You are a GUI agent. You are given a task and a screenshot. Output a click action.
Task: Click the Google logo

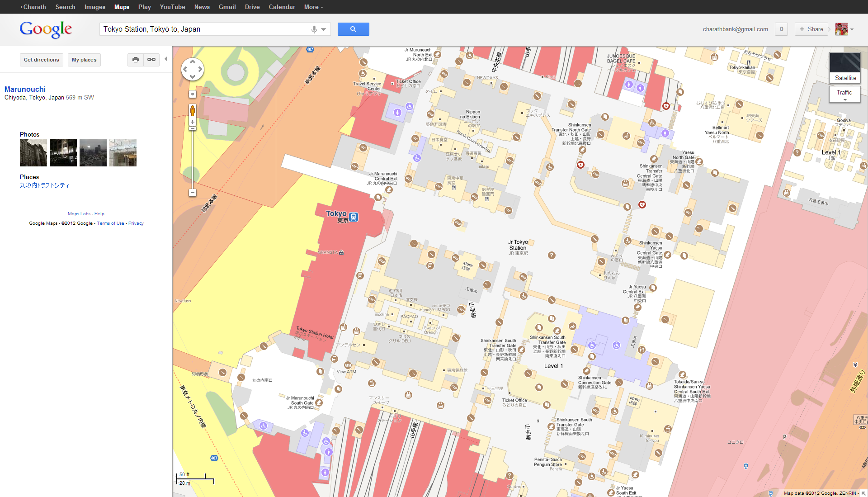(46, 29)
